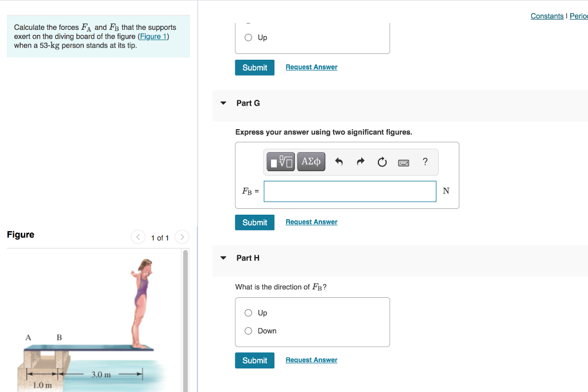Select the Up option above the top Submit button

click(x=247, y=37)
